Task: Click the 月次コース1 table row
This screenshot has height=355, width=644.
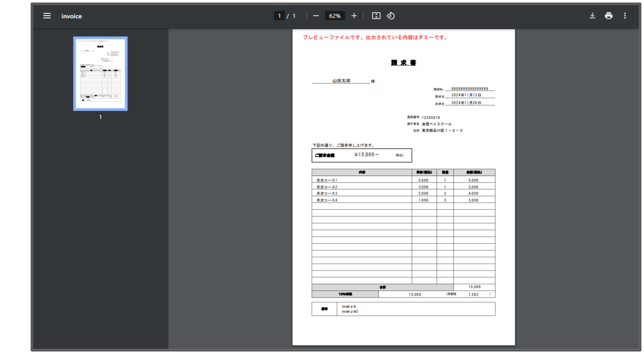Action: 327,180
